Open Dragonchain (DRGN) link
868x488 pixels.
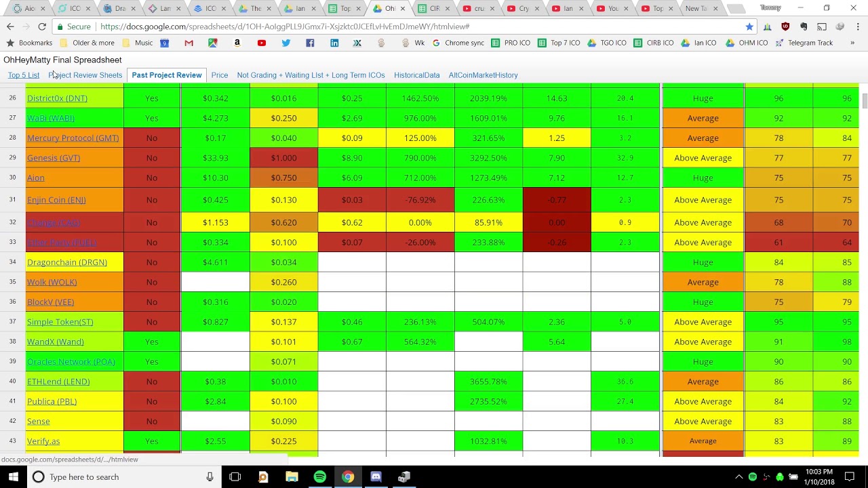67,262
